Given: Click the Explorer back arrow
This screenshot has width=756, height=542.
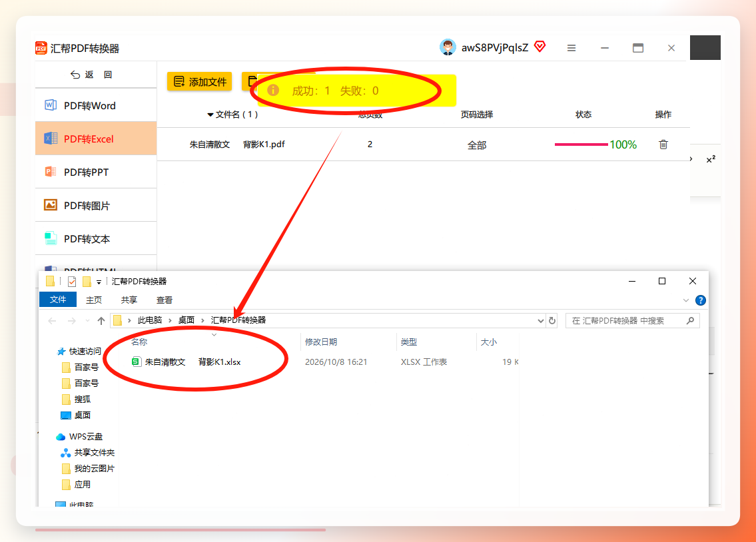Looking at the screenshot, I should coord(53,320).
